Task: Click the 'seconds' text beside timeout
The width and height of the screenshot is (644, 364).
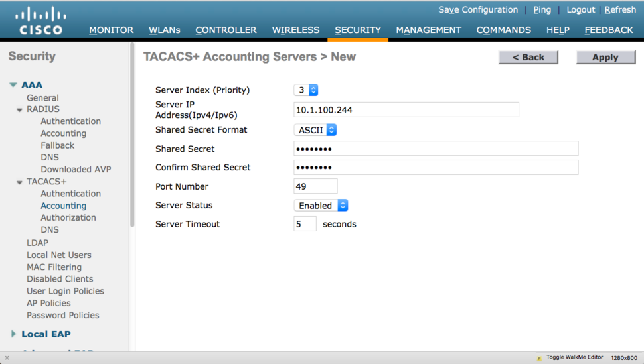Action: pos(339,225)
